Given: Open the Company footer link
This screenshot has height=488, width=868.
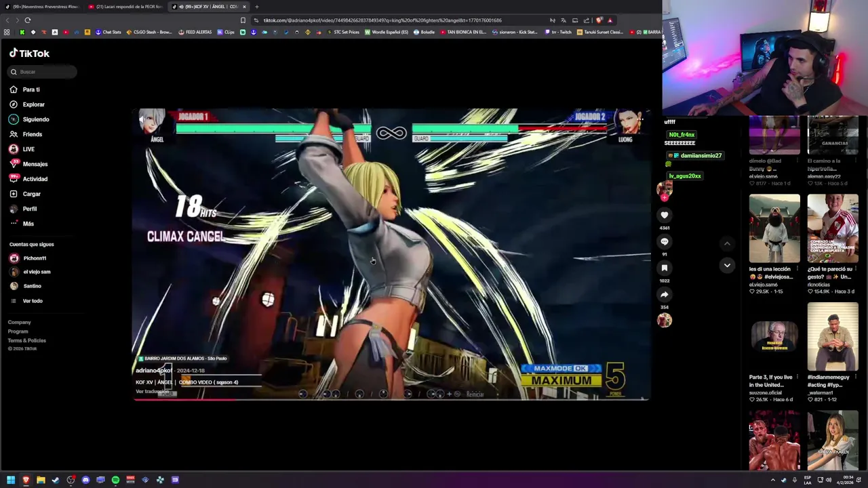Looking at the screenshot, I should [20, 323].
